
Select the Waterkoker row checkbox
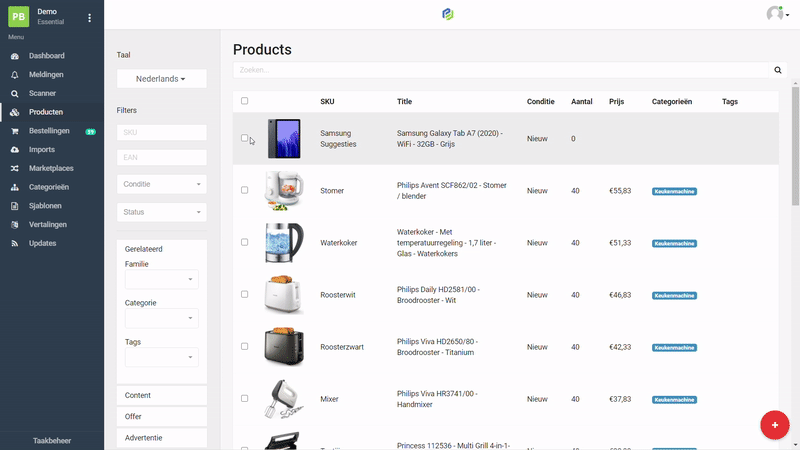245,242
